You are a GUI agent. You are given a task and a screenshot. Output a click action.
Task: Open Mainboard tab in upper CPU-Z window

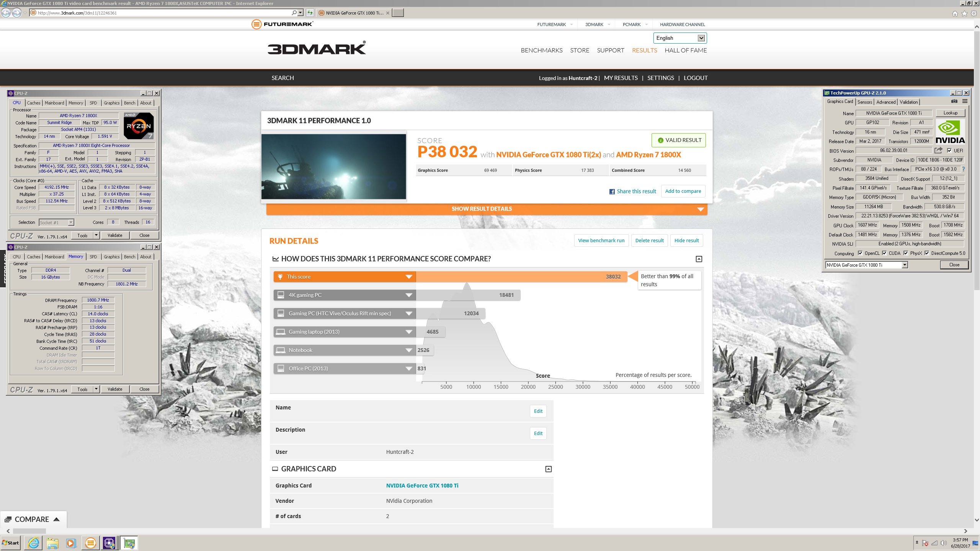(x=54, y=103)
